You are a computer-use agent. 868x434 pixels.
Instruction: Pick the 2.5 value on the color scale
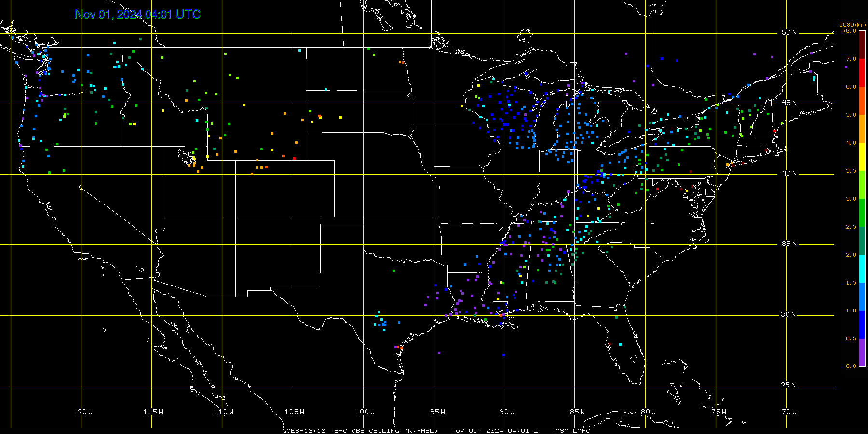[851, 227]
